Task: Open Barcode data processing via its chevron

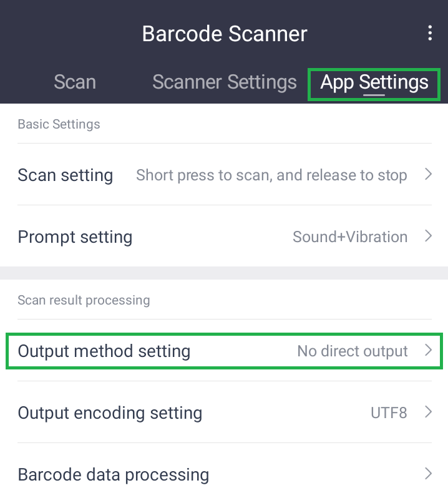Action: (428, 474)
